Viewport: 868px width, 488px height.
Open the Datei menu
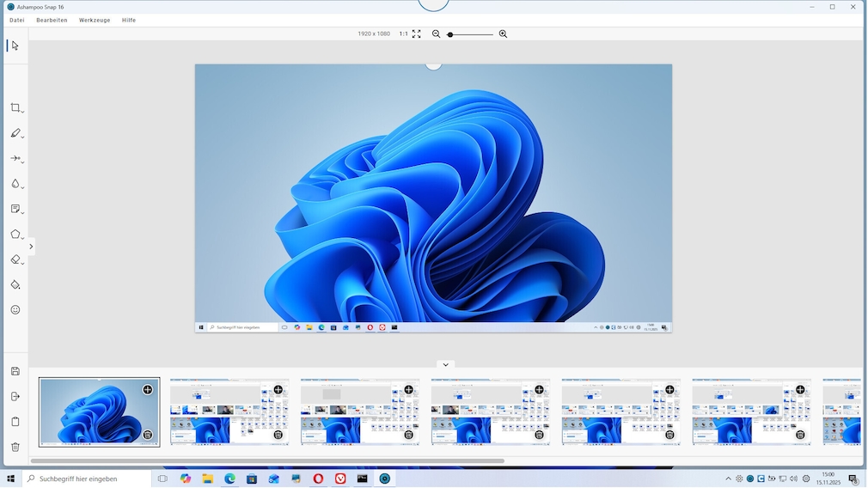coord(16,20)
